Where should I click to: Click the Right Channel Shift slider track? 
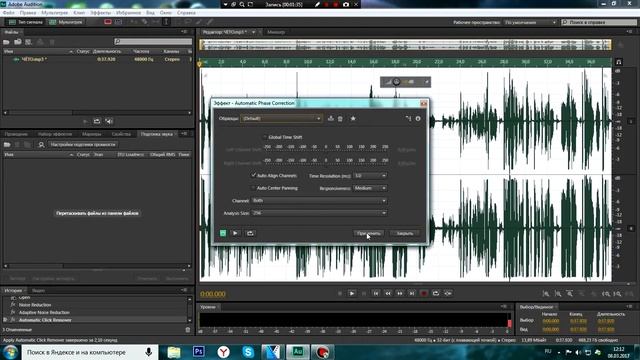[x=326, y=164]
